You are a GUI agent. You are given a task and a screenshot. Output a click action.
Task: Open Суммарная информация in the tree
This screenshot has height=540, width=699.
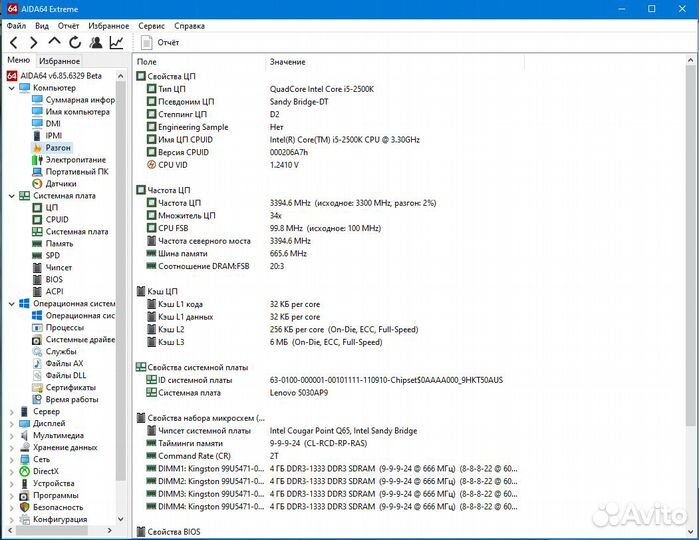(x=74, y=100)
